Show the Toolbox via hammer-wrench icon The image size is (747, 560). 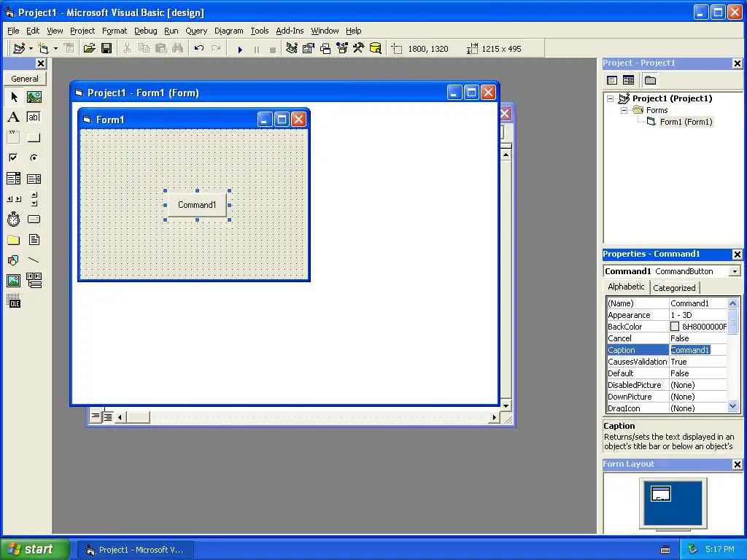click(359, 49)
